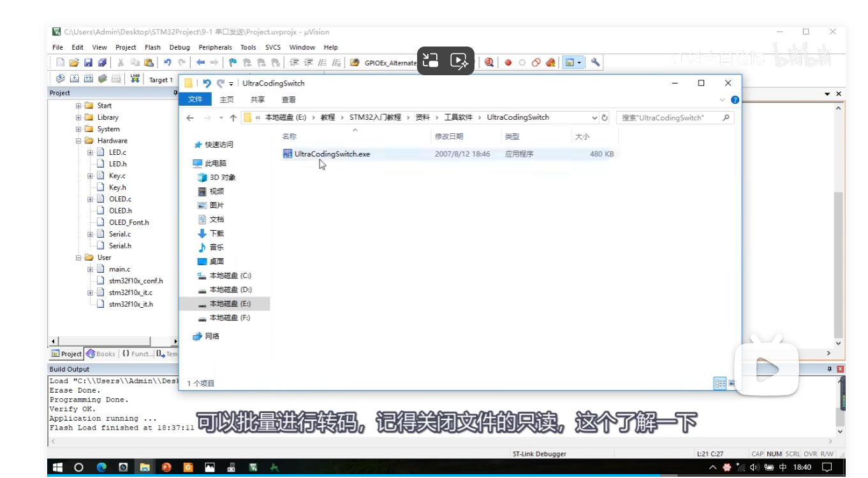Build the target files in µVision
Screen dimensions: 868x478
(x=74, y=78)
